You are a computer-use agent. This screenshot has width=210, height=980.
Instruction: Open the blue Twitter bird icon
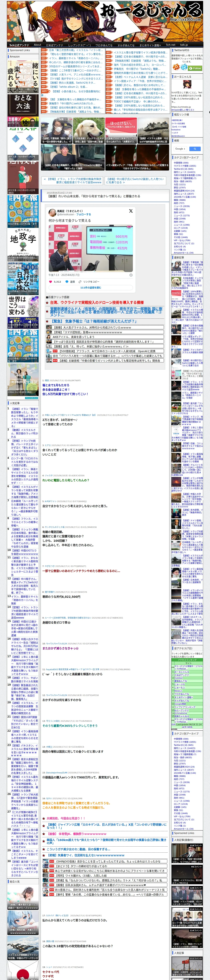coord(184,67)
